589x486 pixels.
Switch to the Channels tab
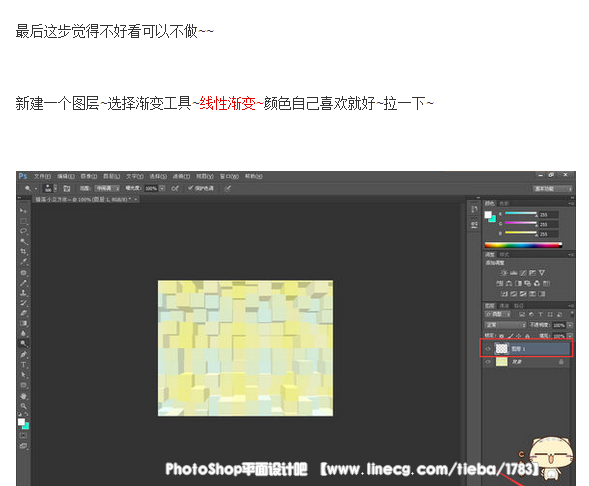click(x=505, y=306)
